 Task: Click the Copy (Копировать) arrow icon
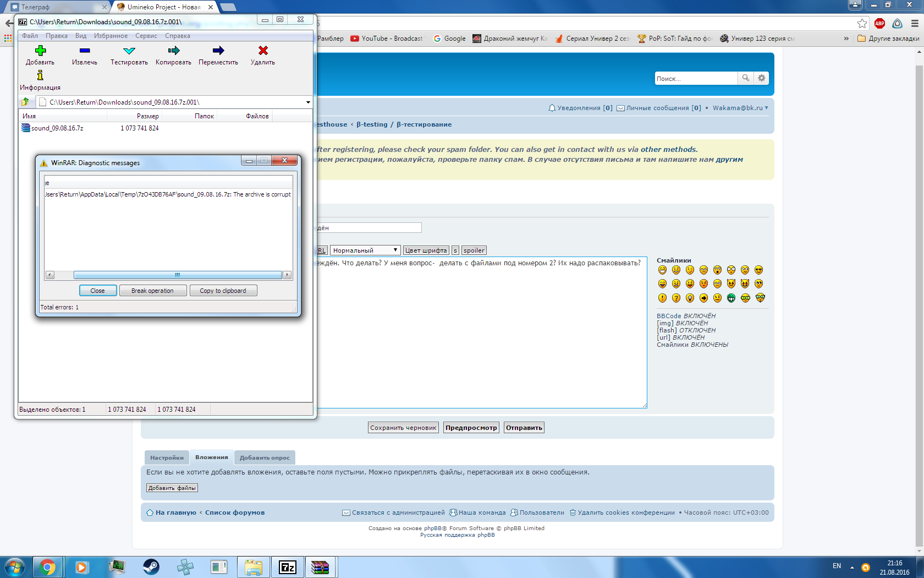pos(174,51)
